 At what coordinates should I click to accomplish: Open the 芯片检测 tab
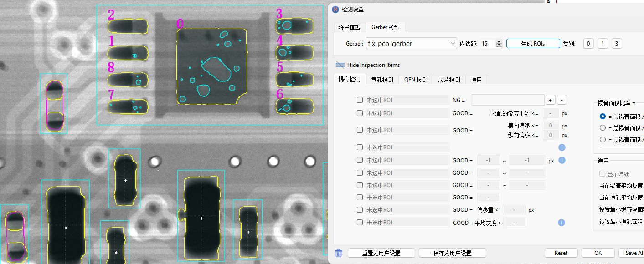[x=449, y=80]
